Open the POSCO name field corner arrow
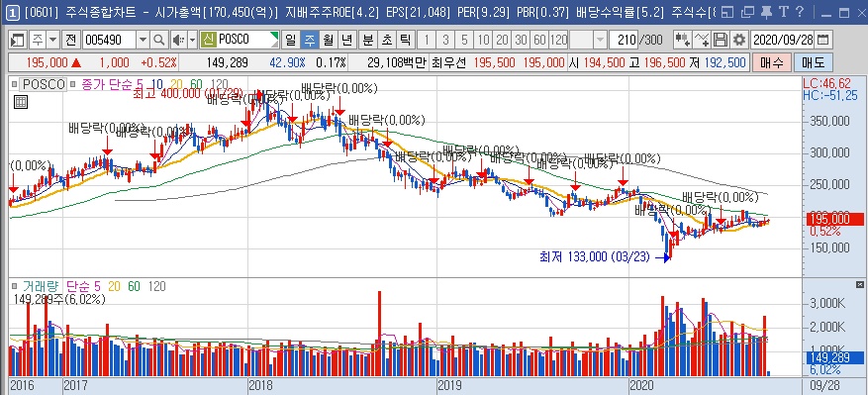The image size is (868, 395). click(x=274, y=37)
